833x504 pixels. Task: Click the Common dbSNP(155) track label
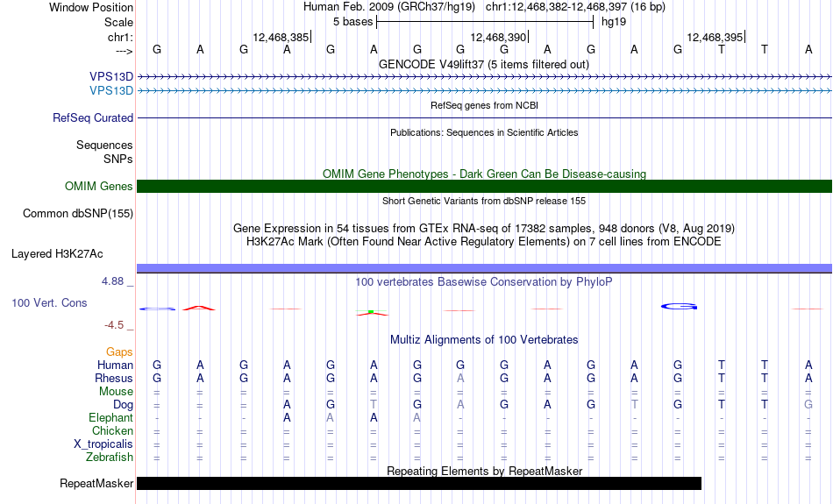pyautogui.click(x=77, y=214)
